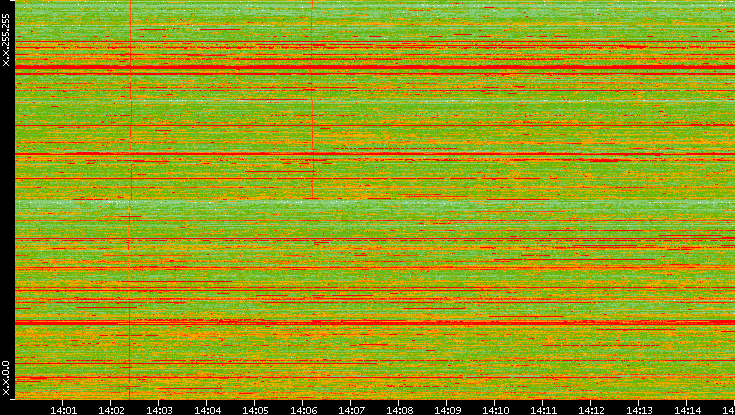The image size is (735, 415).
Task: Click the 14:08 axis label
Action: [399, 411]
